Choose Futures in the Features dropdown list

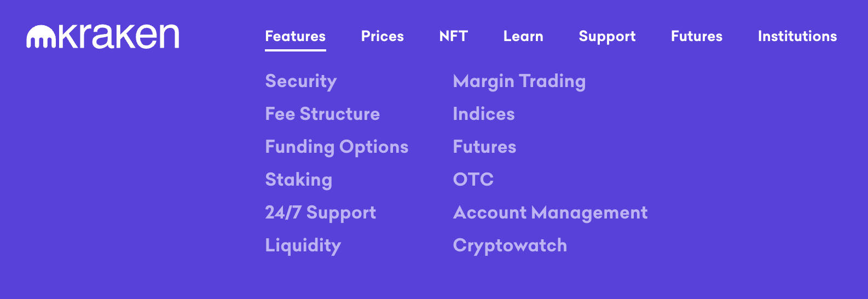484,147
